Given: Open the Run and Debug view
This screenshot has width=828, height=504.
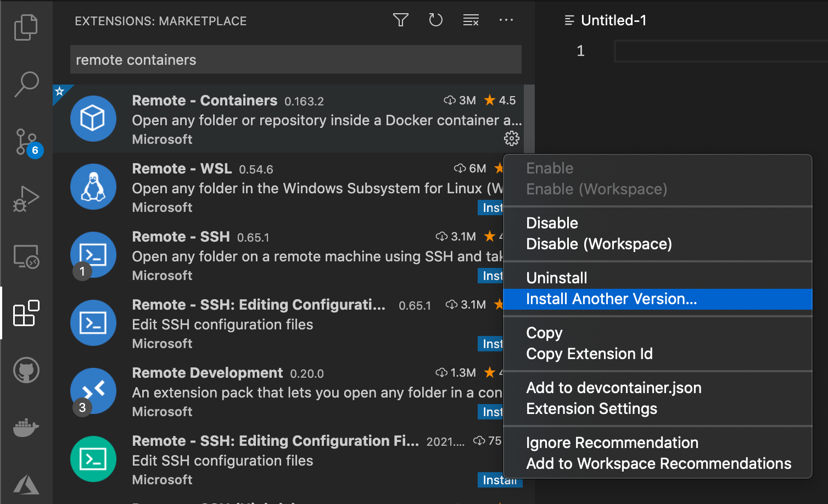Looking at the screenshot, I should coord(26,199).
